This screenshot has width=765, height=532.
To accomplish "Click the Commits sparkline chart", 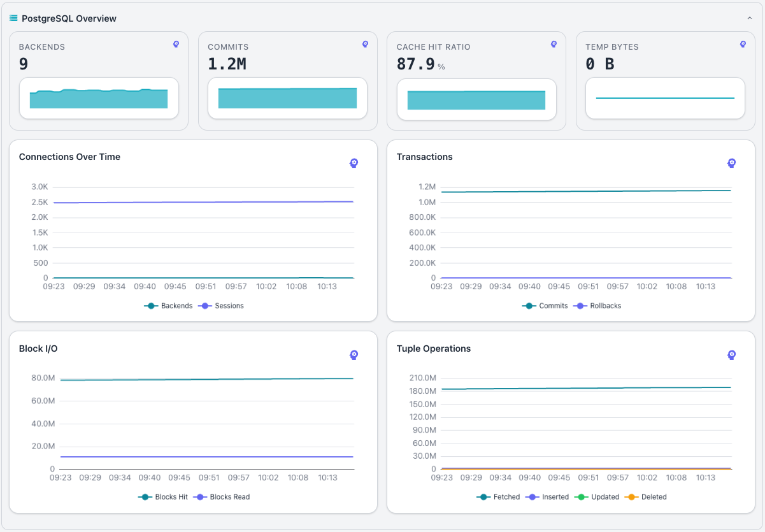I will coord(287,98).
